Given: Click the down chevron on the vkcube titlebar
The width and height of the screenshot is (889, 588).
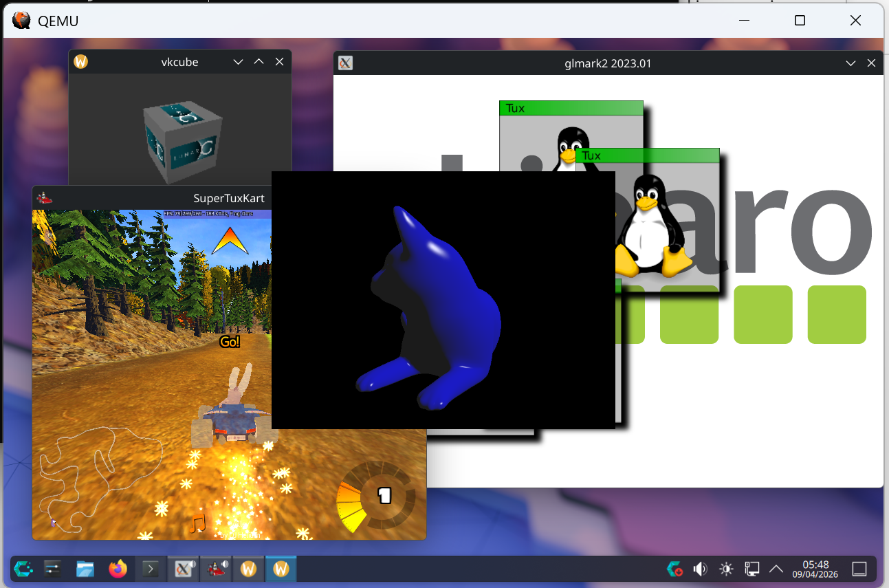Looking at the screenshot, I should pos(238,61).
